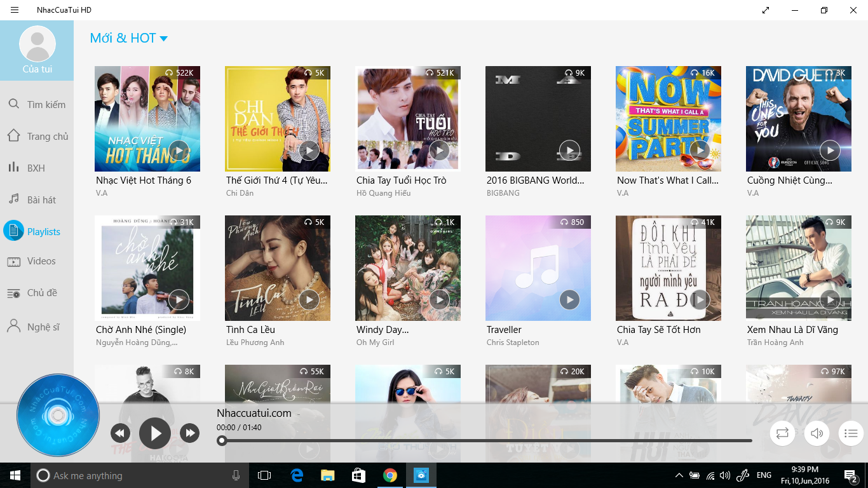The image size is (868, 488).
Task: Click the Của tui profile avatar
Action: click(37, 44)
